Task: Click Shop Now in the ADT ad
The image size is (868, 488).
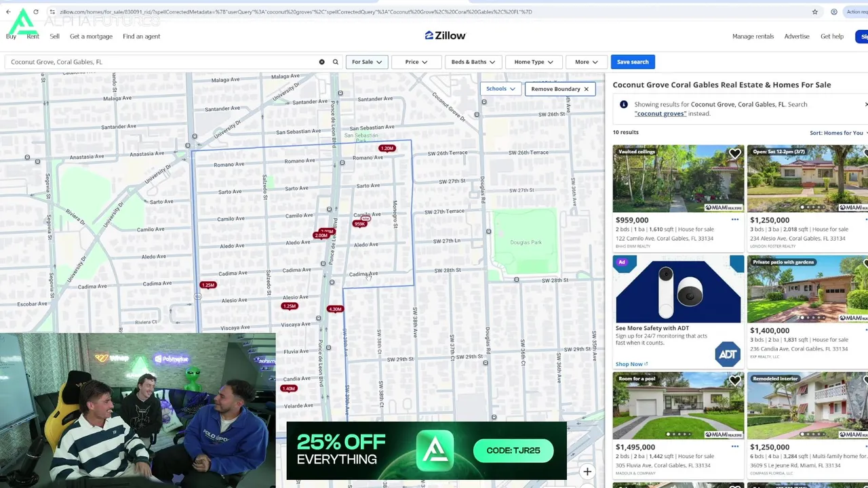Action: (631, 364)
